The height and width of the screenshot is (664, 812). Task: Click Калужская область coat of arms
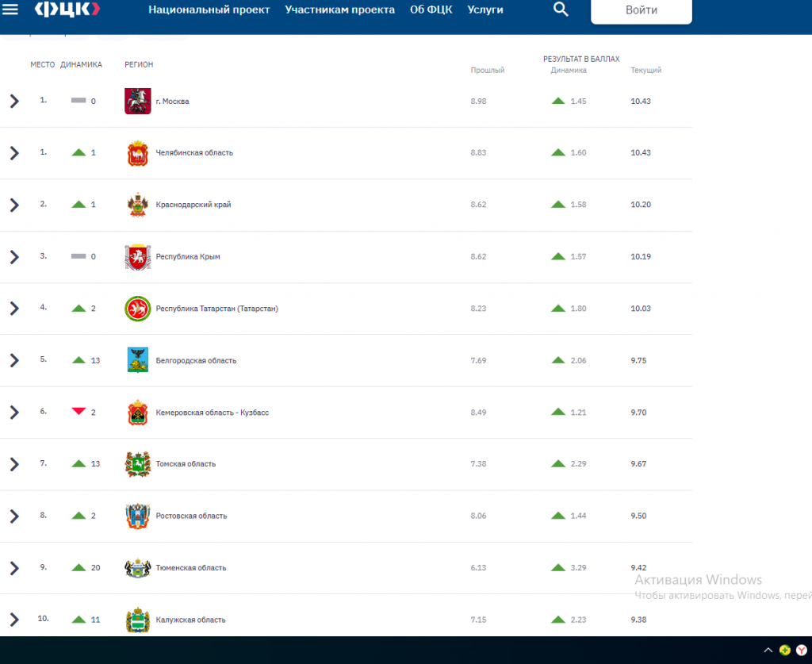138,620
